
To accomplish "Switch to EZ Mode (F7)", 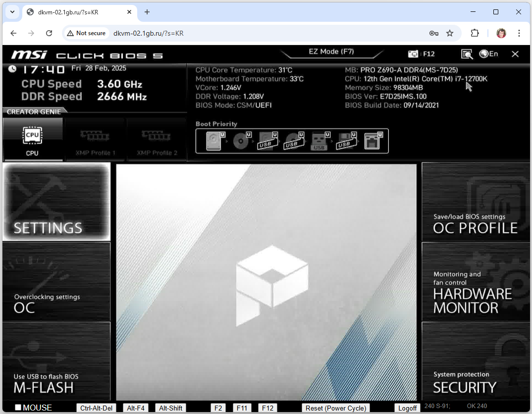I will pos(331,52).
